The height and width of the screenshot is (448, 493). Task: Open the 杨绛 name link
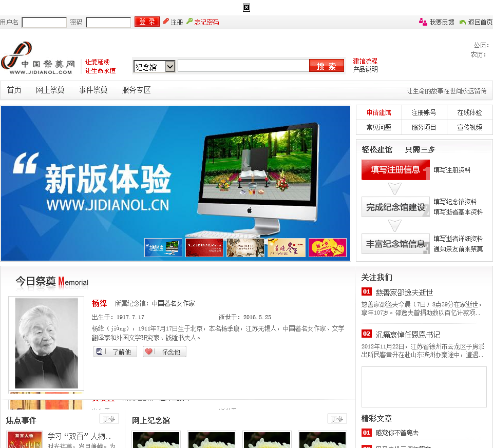[99, 303]
